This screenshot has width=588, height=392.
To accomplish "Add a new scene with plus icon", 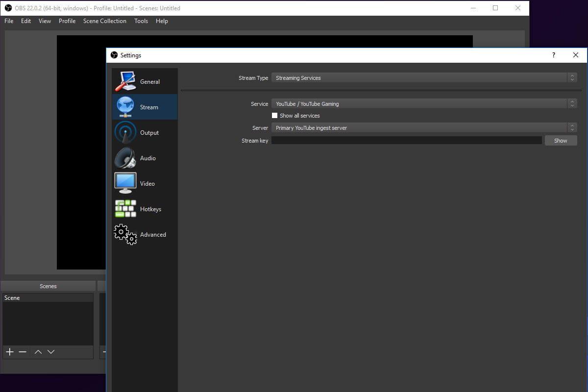I will coord(9,351).
